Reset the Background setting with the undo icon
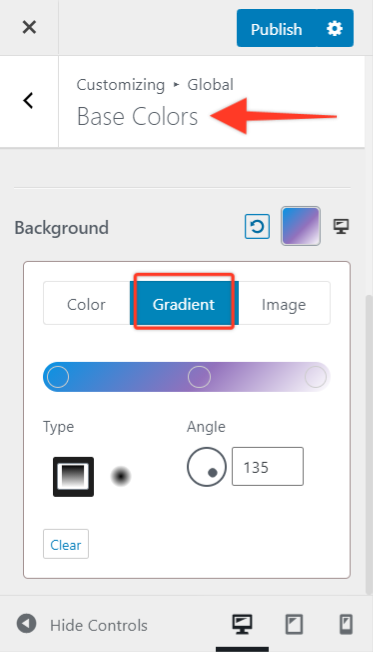373x652 pixels. coord(257,227)
